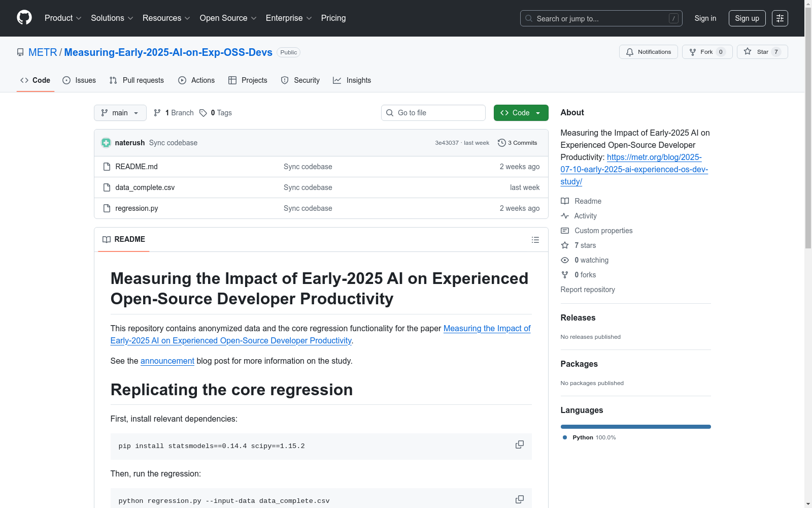
Task: View the 7 stars stargazers link
Action: pyautogui.click(x=579, y=245)
